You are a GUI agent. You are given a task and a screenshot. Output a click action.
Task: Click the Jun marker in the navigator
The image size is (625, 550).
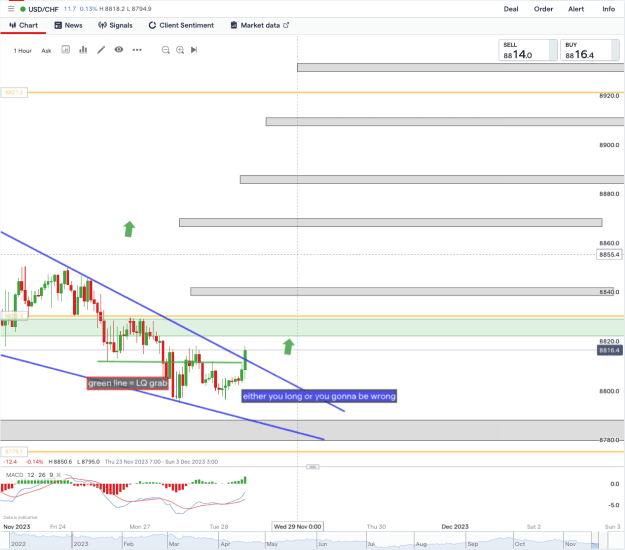tap(322, 544)
